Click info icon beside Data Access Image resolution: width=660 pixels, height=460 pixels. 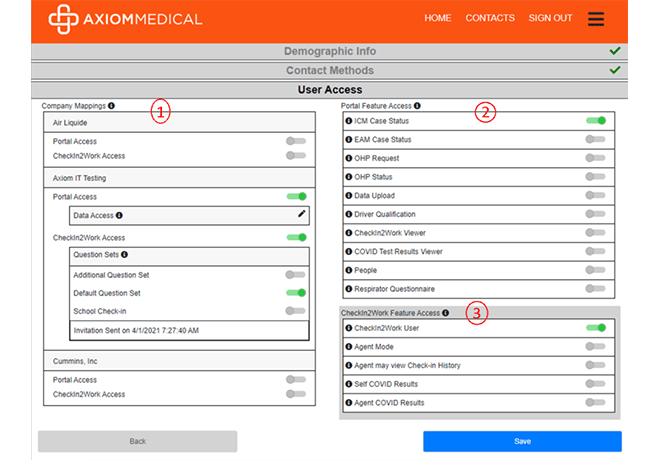(119, 215)
